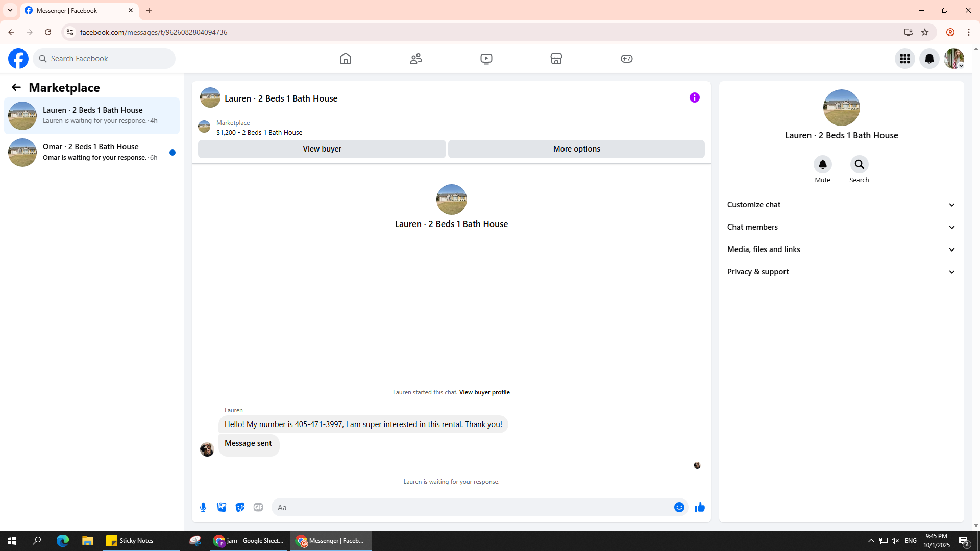Open the notifications bell in the header
This screenshot has width=980, height=551.
pyautogui.click(x=929, y=59)
